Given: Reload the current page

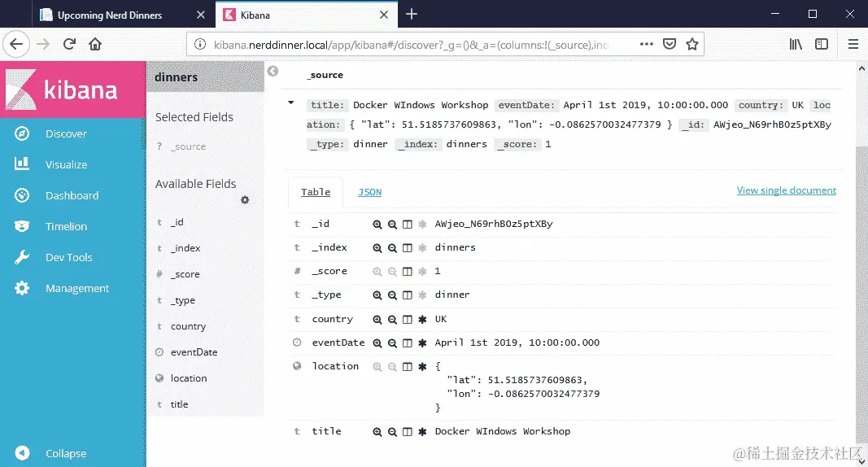Looking at the screenshot, I should pos(69,44).
